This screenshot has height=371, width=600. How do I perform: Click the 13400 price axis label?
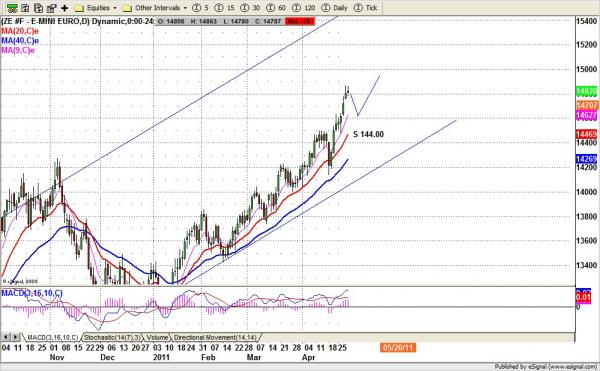[587, 265]
